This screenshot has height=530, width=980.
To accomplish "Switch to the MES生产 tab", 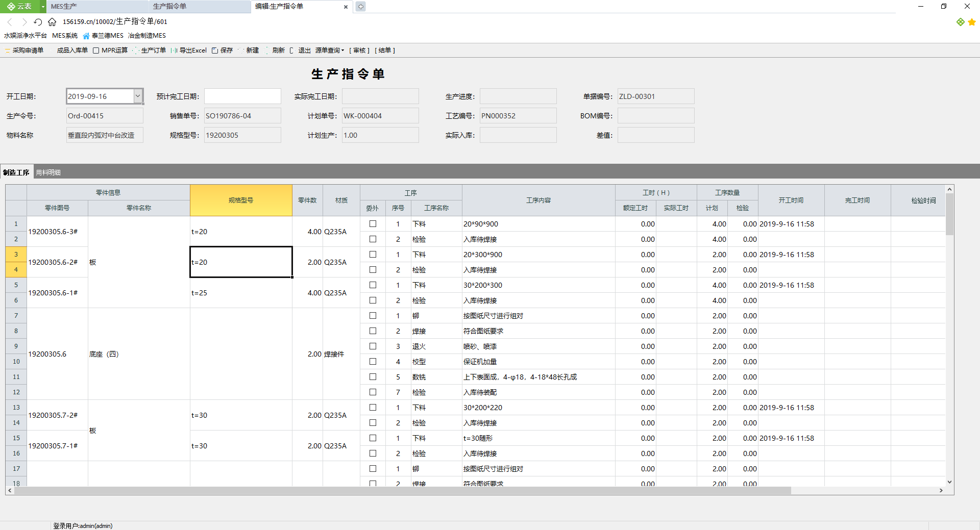I will point(97,7).
